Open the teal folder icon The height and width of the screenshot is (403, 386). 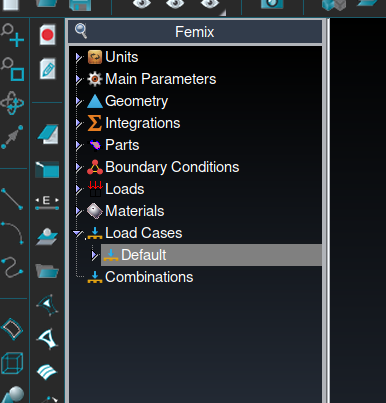[x=47, y=270]
